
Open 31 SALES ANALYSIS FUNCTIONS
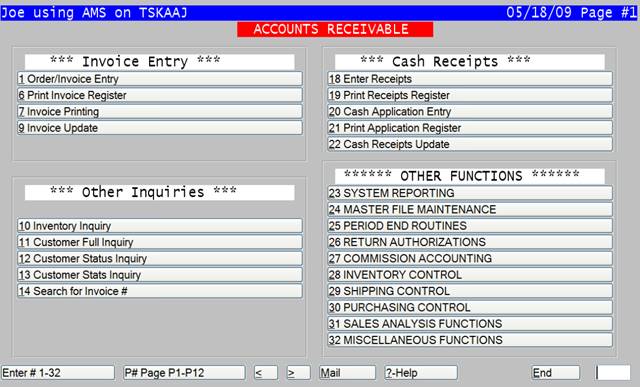click(x=470, y=324)
